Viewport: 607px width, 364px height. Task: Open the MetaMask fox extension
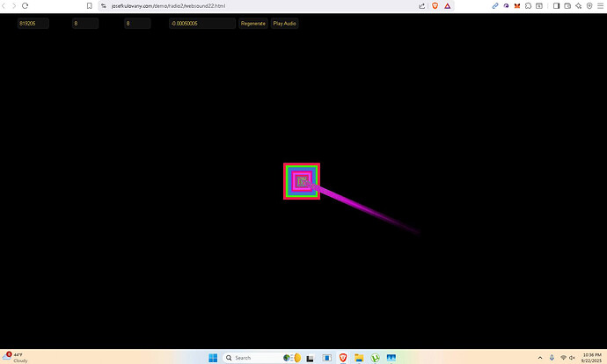point(516,5)
